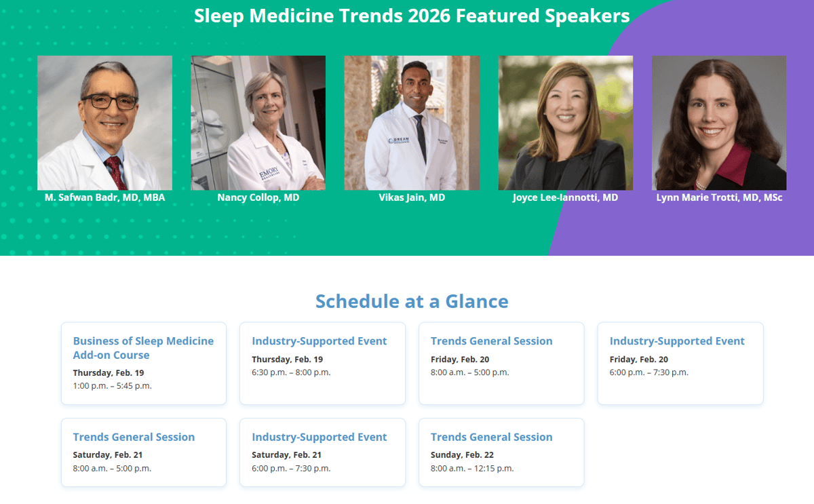Image resolution: width=814 pixels, height=504 pixels.
Task: Select the Vikas Jain, MD name
Action: click(412, 198)
